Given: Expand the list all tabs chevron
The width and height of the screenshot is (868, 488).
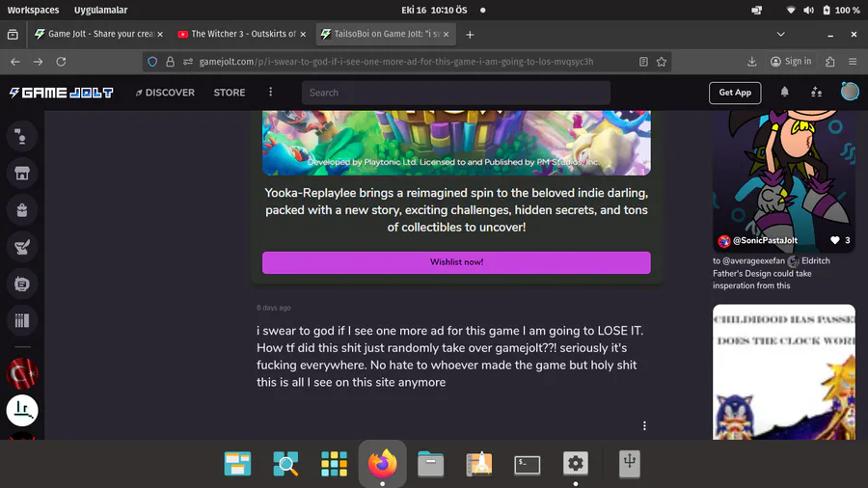Looking at the screenshot, I should point(780,35).
